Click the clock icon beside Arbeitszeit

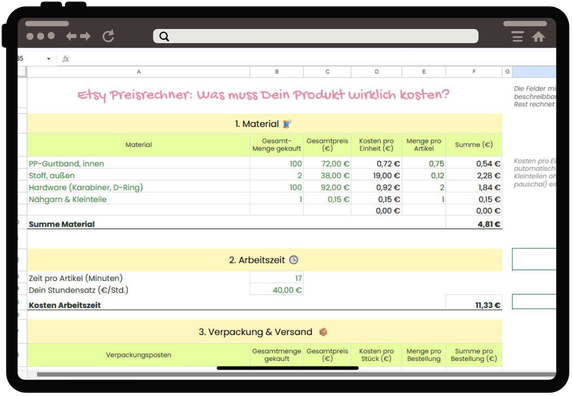click(293, 260)
